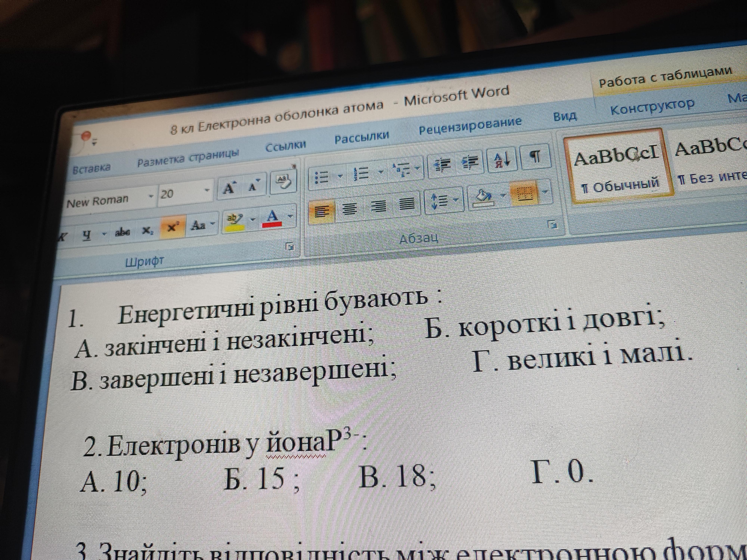Toggle strikethrough formatting
The width and height of the screenshot is (747, 560).
[x=123, y=232]
